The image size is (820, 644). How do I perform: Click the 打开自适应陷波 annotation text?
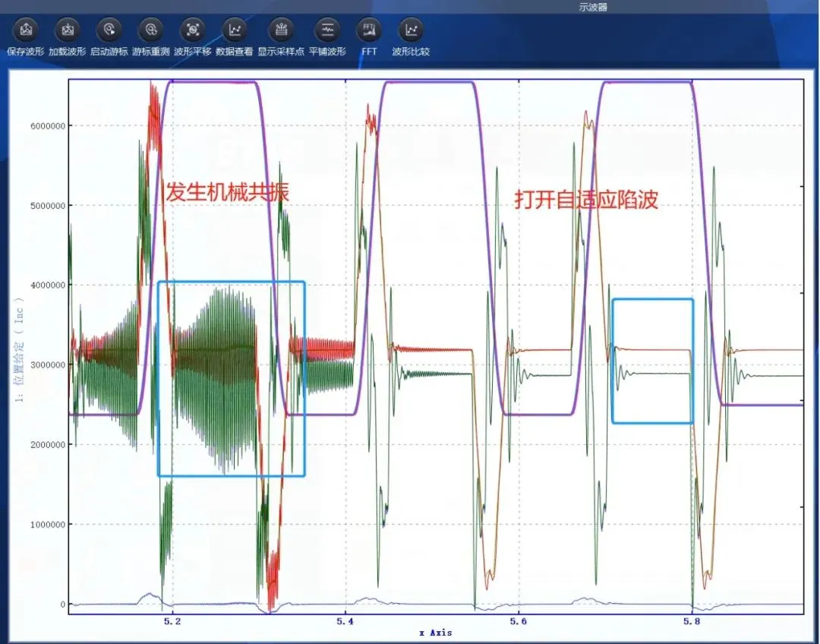586,200
